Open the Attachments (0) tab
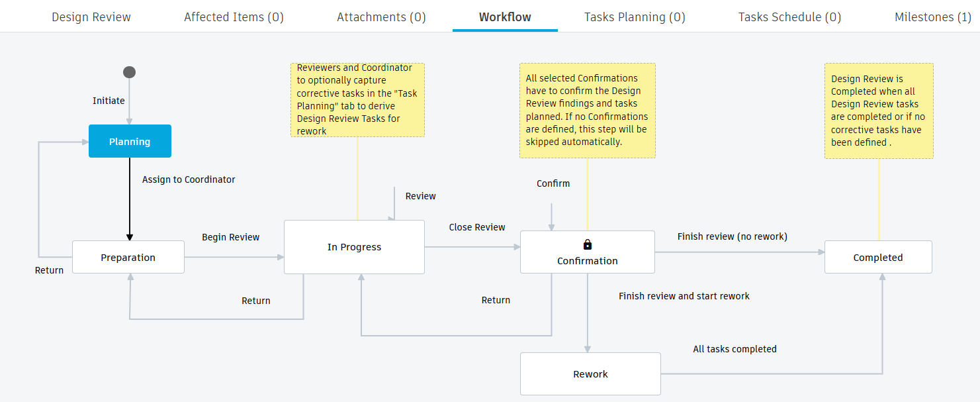Viewport: 980px width, 402px height. 381,17
